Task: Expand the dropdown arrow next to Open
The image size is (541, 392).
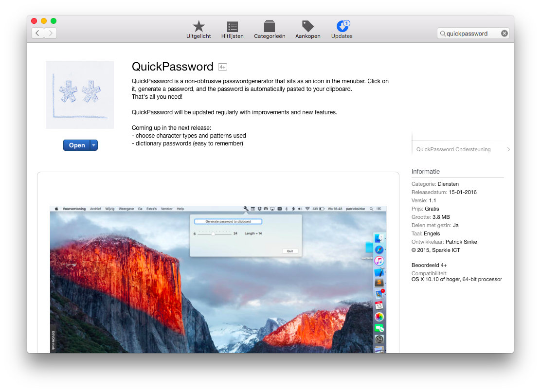Action: (94, 145)
